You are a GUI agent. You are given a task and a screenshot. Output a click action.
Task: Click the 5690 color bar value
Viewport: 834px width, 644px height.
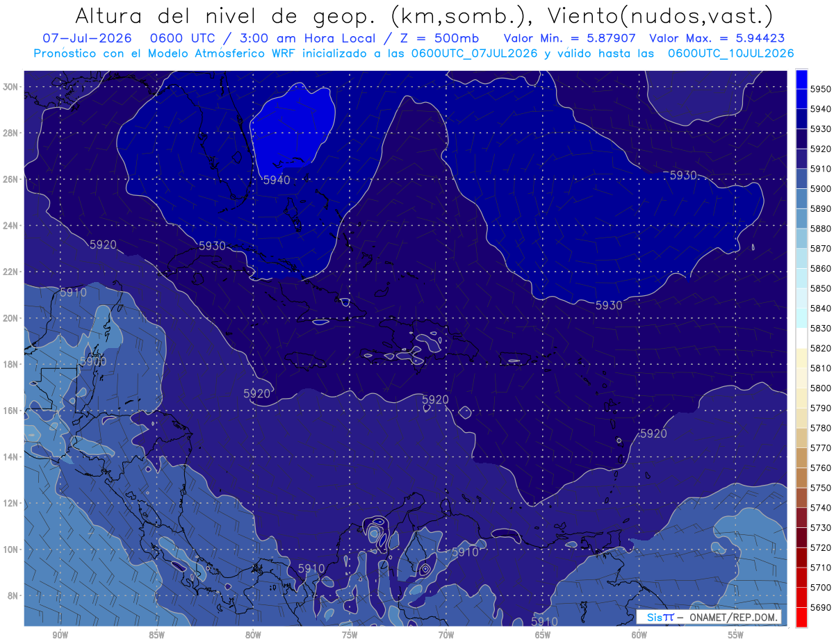pyautogui.click(x=821, y=607)
